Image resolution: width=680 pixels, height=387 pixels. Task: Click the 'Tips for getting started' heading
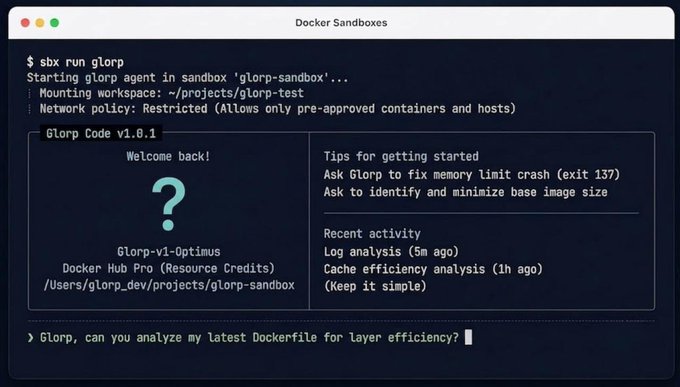tap(401, 157)
